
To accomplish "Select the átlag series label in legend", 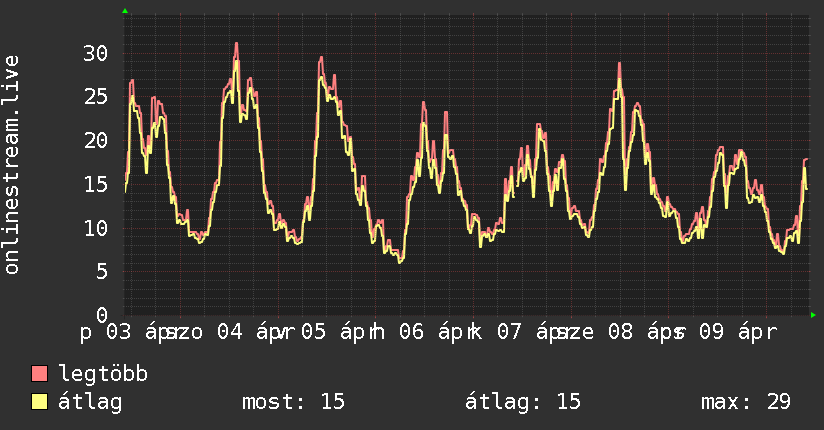I will [91, 402].
